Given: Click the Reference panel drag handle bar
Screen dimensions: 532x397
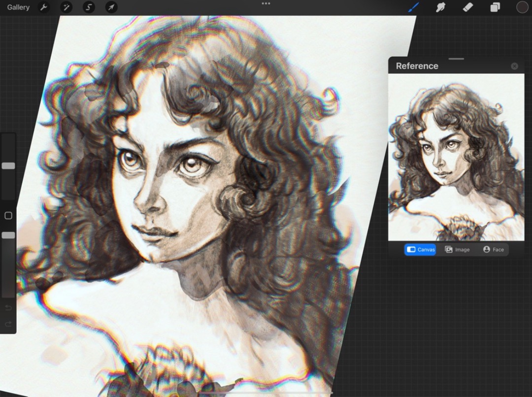Looking at the screenshot, I should coord(456,59).
